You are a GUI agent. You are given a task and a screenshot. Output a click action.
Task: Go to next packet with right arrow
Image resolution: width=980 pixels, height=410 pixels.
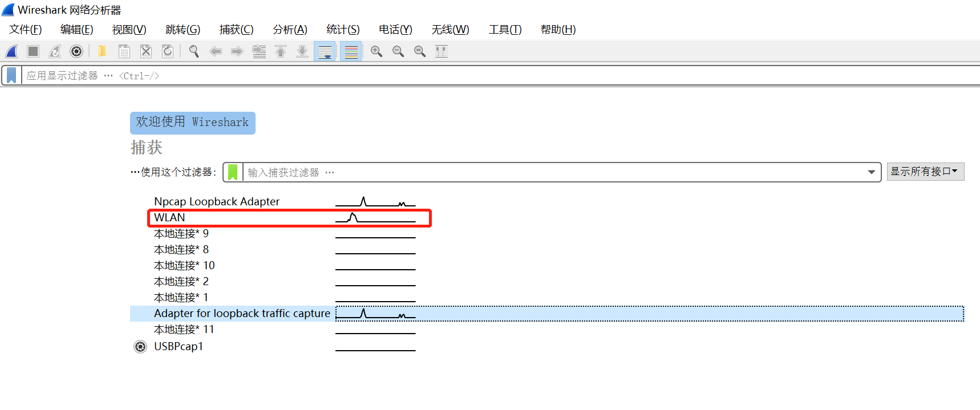(x=237, y=51)
